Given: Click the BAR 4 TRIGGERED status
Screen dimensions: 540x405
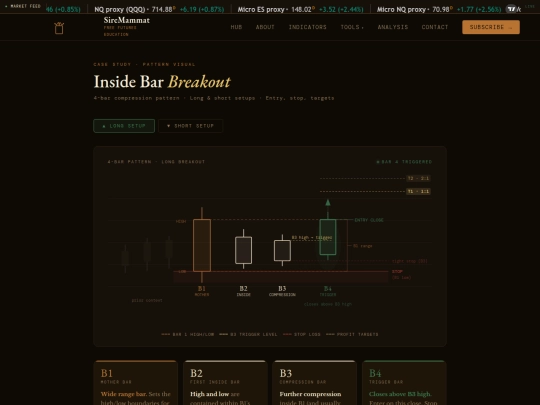Looking at the screenshot, I should point(404,162).
